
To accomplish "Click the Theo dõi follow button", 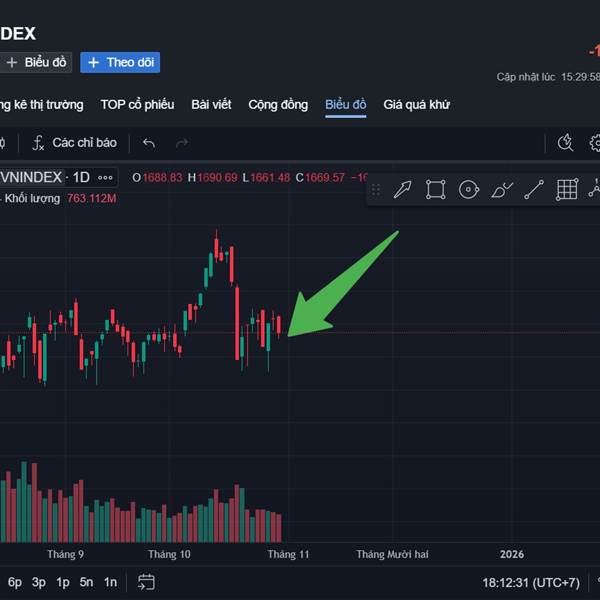I will [120, 62].
